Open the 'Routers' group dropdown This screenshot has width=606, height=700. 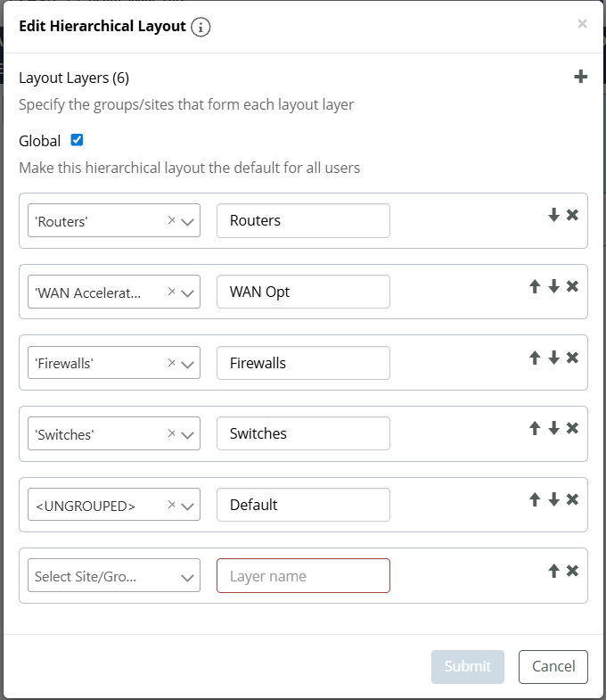(x=188, y=221)
